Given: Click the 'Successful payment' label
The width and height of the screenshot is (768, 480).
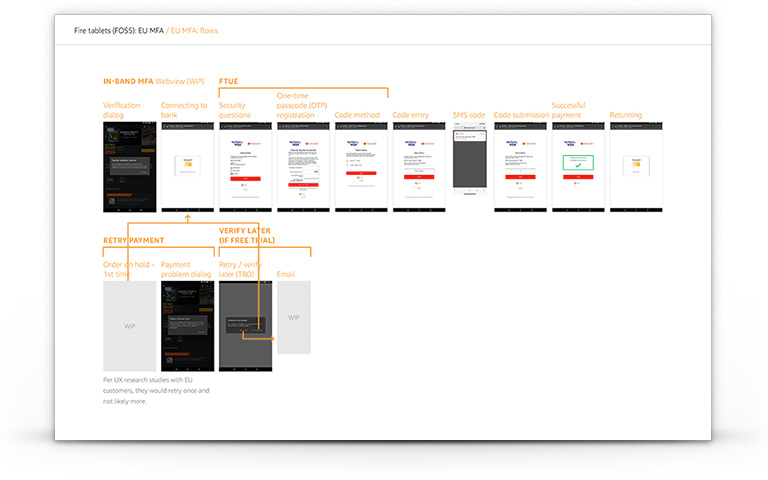Looking at the screenshot, I should (568, 110).
